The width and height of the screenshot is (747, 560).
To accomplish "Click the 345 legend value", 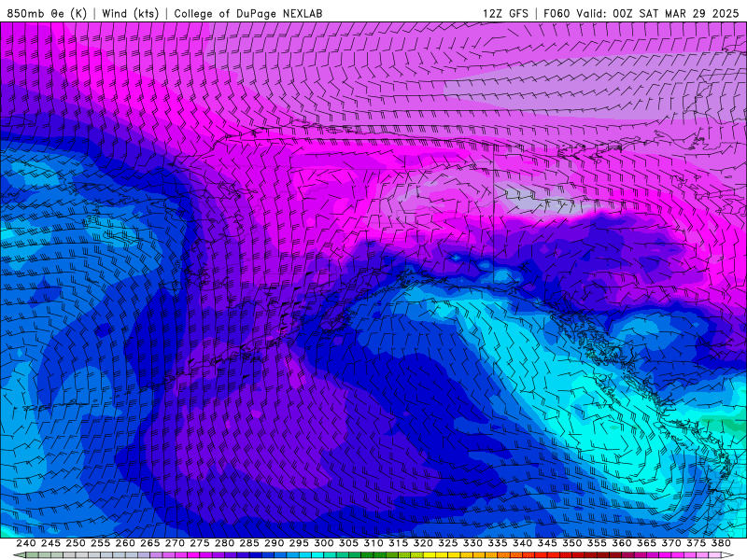I will pyautogui.click(x=547, y=543).
